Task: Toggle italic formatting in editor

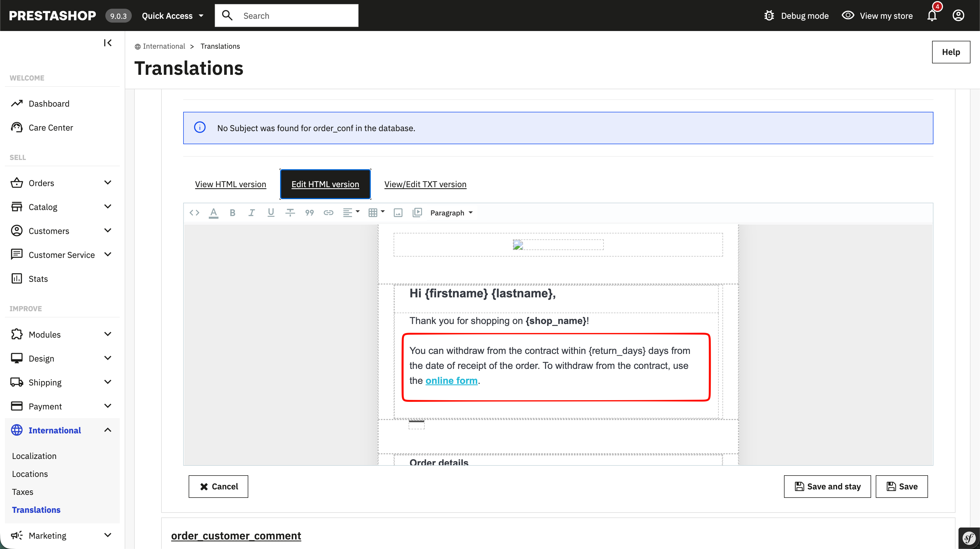Action: point(252,212)
